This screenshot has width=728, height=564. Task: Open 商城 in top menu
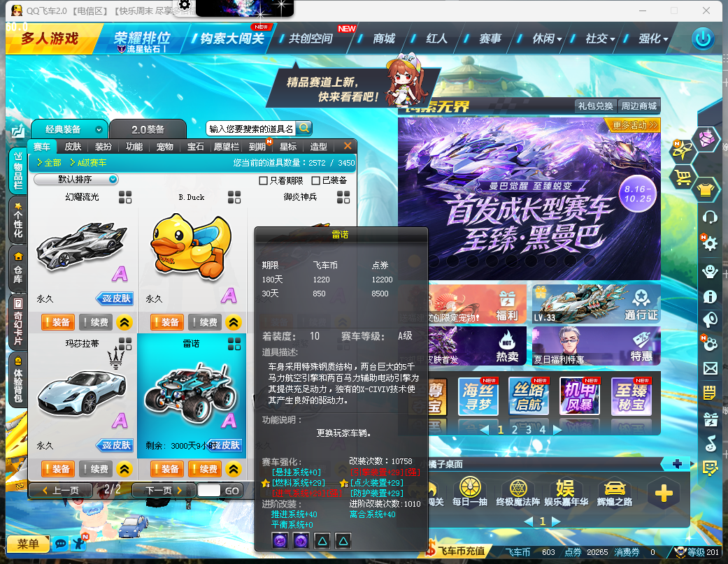(x=384, y=38)
